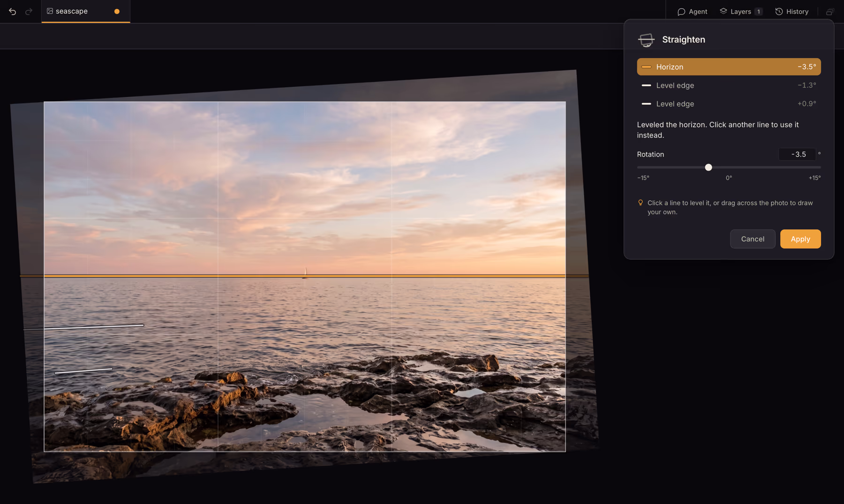This screenshot has width=844, height=504.
Task: Click the 'Rotation' label
Action: pos(650,154)
